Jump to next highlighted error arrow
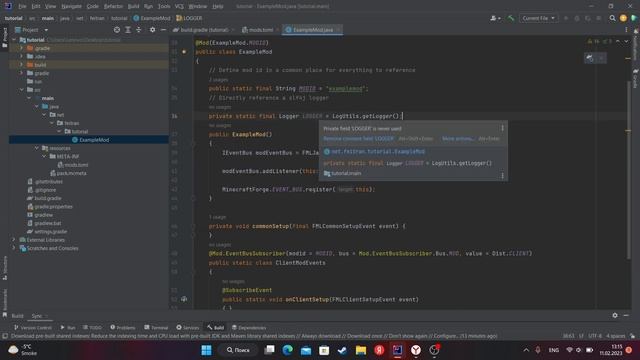 627,41
